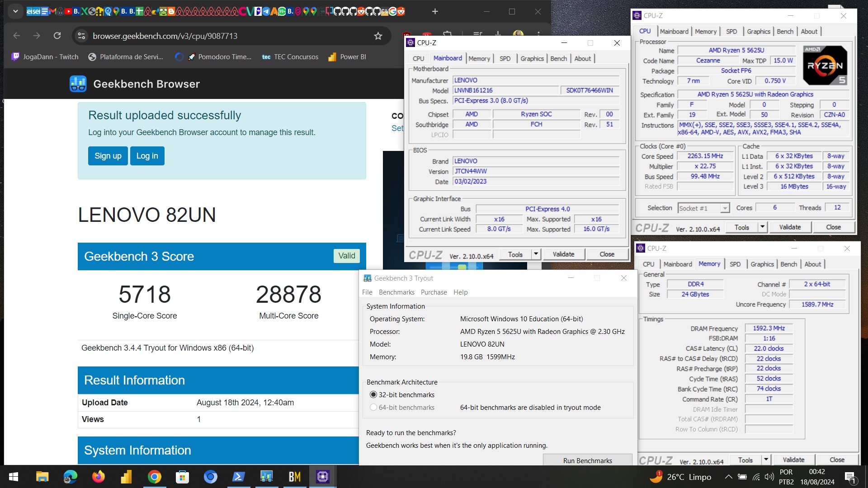
Task: Switch to CPU-Z in the taskbar
Action: tap(322, 477)
